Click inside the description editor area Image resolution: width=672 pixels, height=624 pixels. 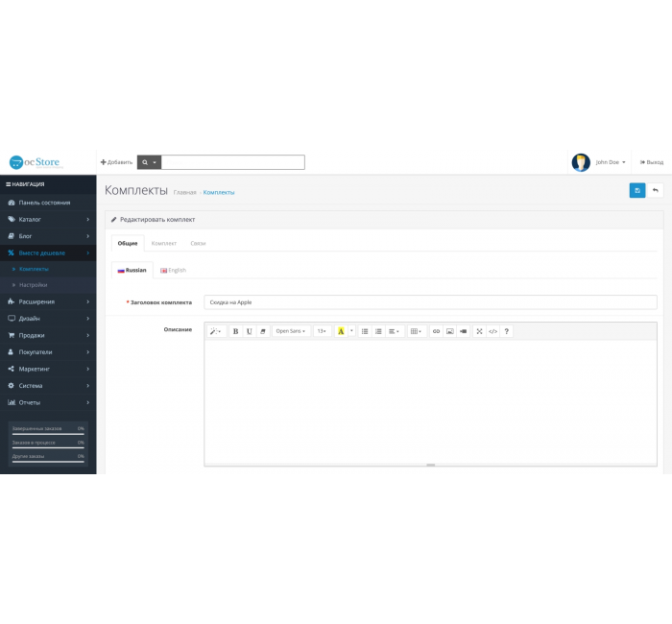(x=430, y=402)
